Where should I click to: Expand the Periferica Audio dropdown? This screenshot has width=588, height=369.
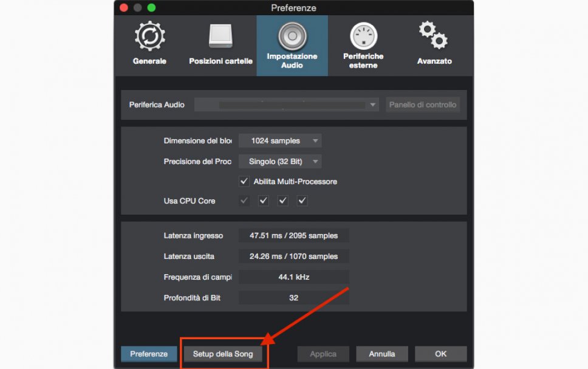[287, 105]
